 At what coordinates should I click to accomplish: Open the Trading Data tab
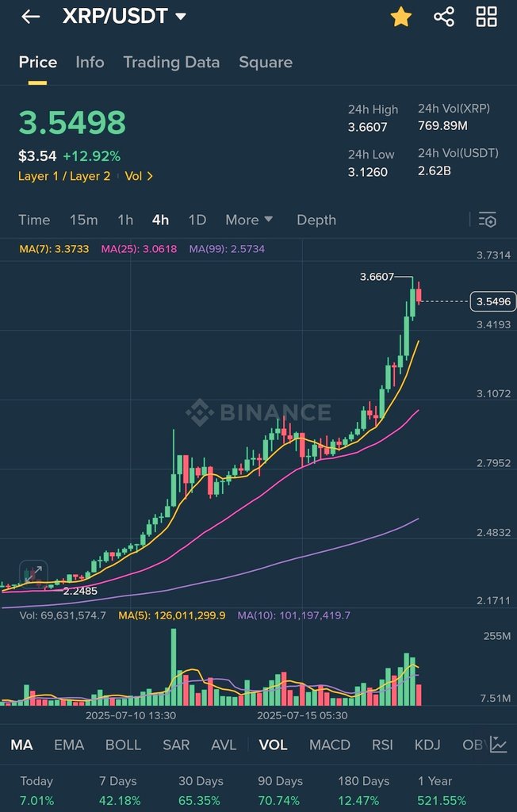pos(171,62)
